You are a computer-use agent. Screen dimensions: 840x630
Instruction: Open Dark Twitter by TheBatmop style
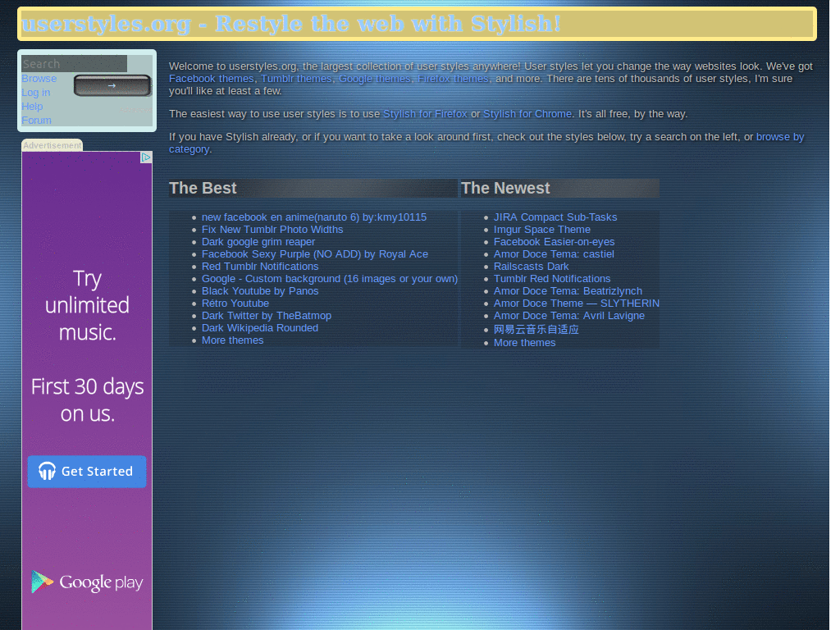pyautogui.click(x=267, y=316)
